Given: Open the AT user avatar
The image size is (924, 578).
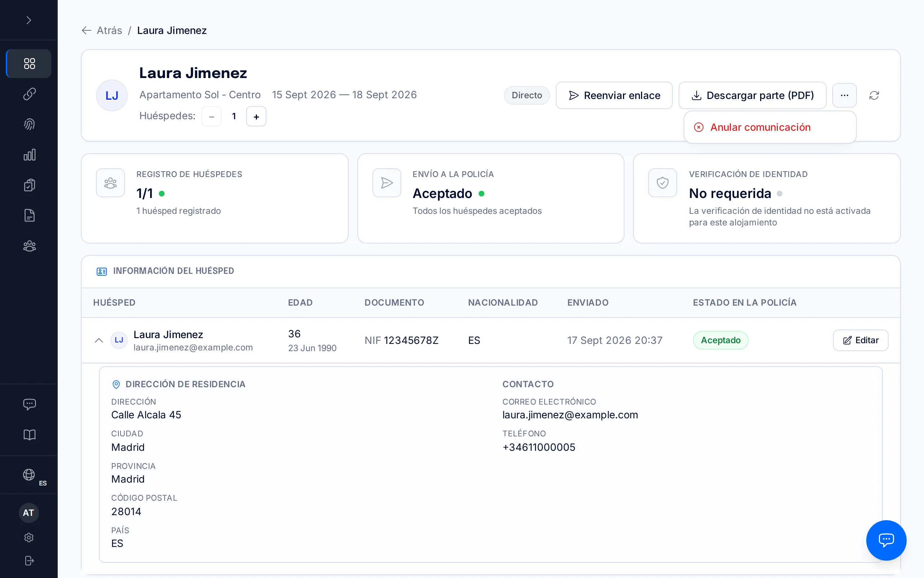Looking at the screenshot, I should [29, 513].
